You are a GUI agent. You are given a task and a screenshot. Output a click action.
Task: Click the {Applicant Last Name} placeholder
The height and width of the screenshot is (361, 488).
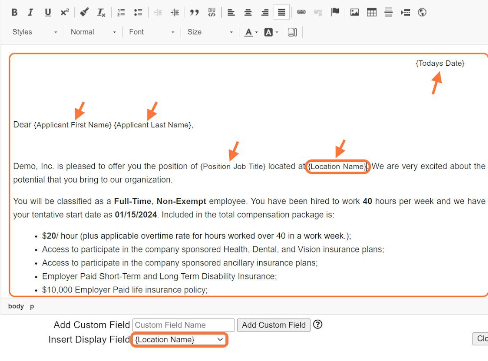153,125
